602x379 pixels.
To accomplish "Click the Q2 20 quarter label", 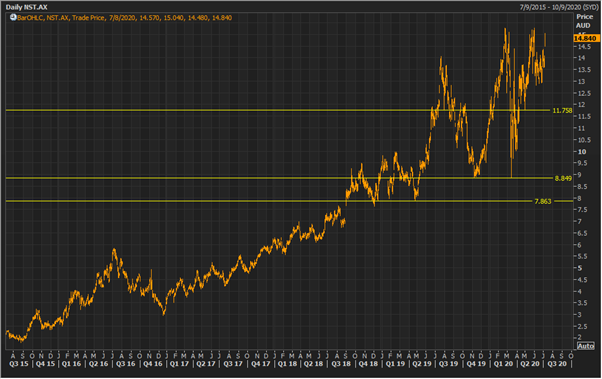I will [x=529, y=364].
